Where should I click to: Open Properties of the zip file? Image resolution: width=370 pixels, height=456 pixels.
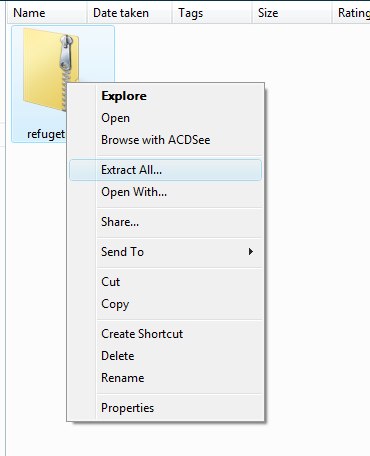[x=165, y=408]
